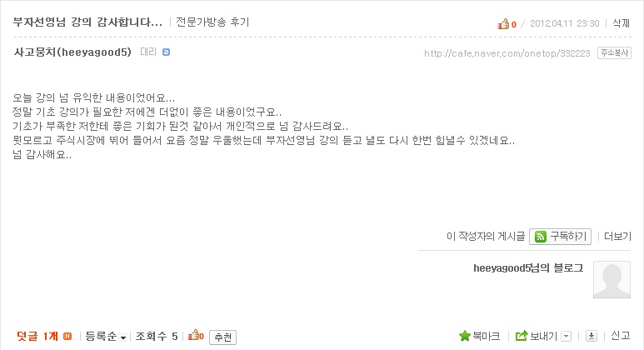This screenshot has height=350, width=644.
Task: Open the 전문가방송 후기 board link
Action: [x=212, y=22]
